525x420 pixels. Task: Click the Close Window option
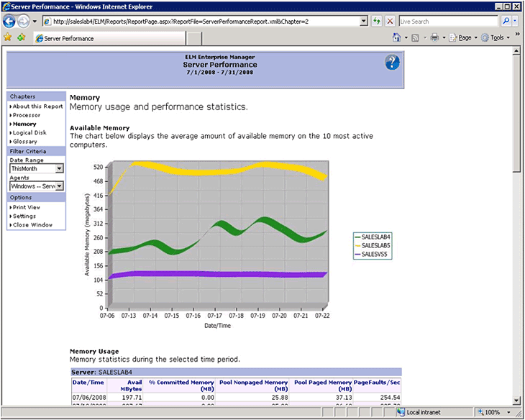click(x=32, y=224)
